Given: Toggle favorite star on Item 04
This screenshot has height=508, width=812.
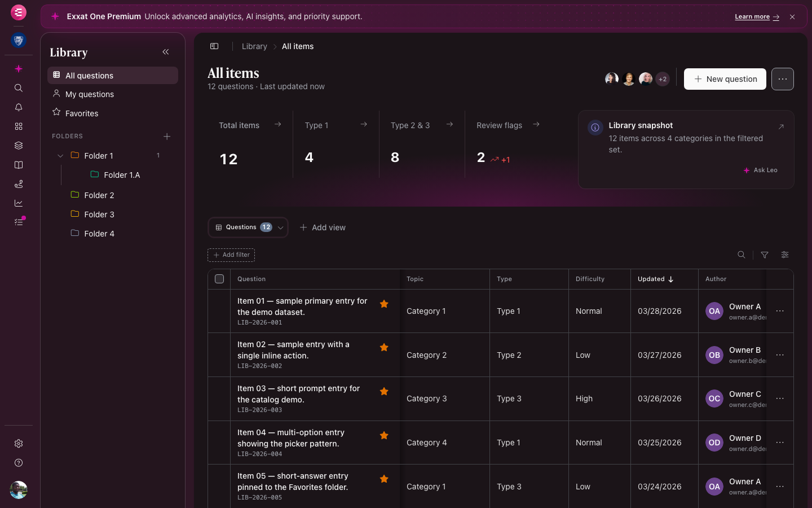Looking at the screenshot, I should click(384, 436).
